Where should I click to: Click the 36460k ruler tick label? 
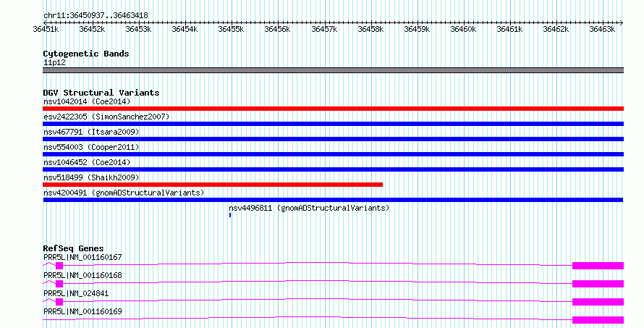tap(464, 29)
